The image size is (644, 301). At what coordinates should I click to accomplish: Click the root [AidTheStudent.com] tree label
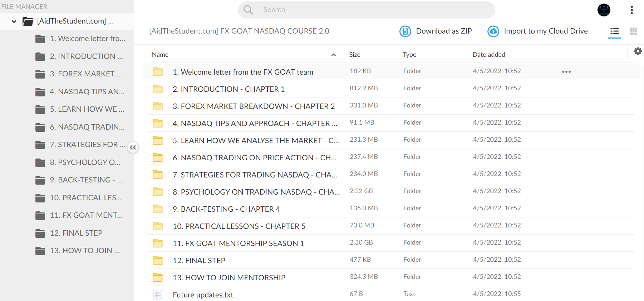pyautogui.click(x=75, y=21)
